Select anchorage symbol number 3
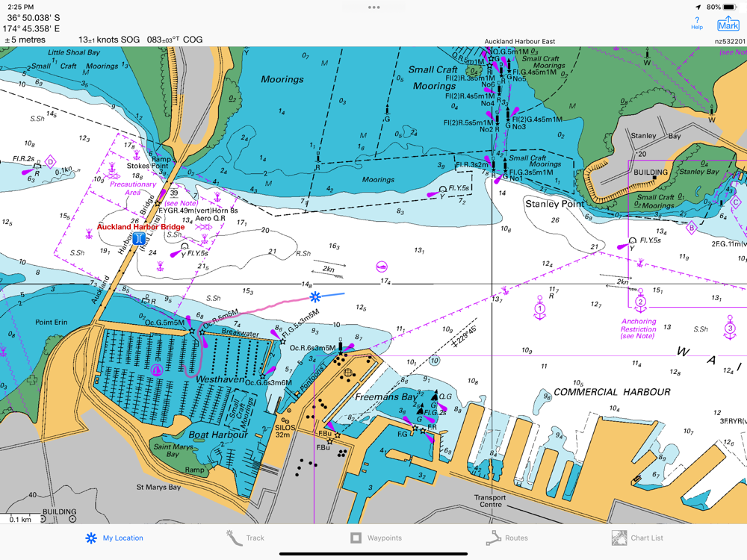747x560 pixels. coord(730,328)
